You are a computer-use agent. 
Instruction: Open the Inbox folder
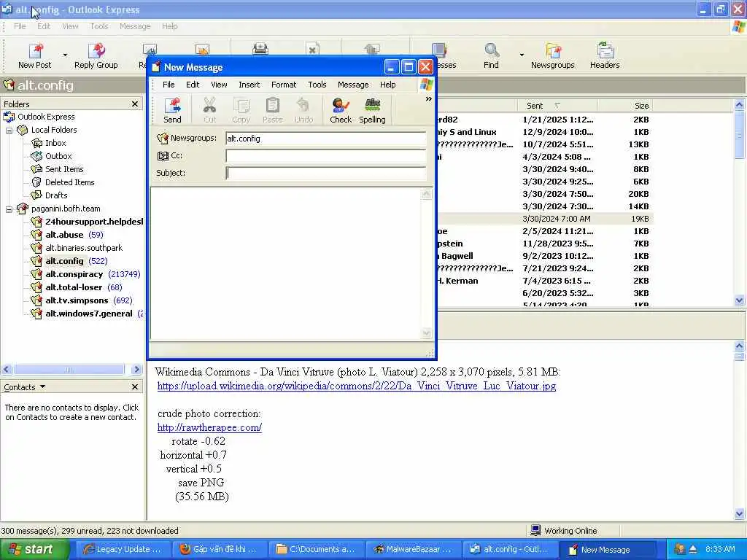tap(55, 143)
